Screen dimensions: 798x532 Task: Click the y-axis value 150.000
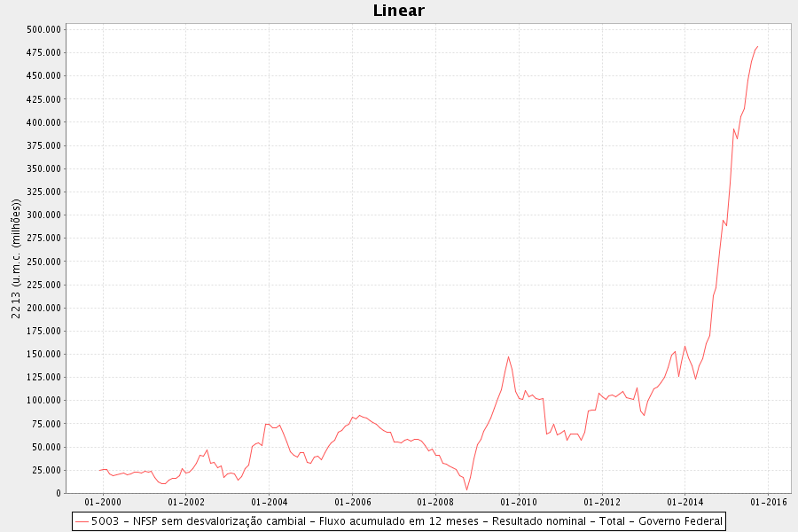click(x=43, y=355)
